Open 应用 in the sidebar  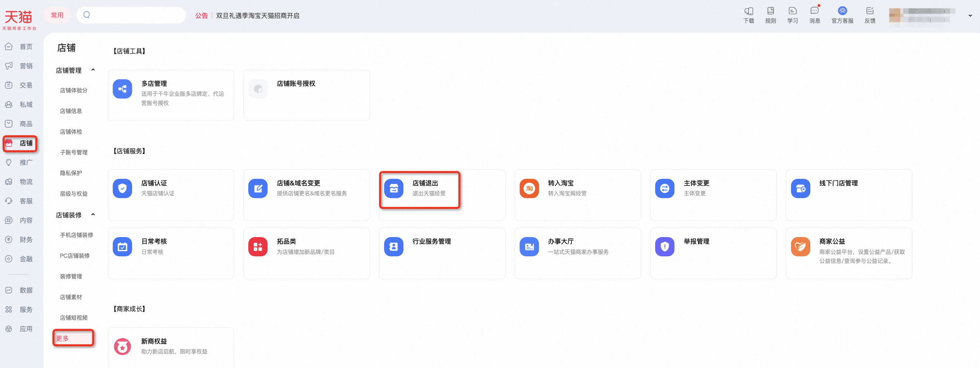click(x=19, y=329)
